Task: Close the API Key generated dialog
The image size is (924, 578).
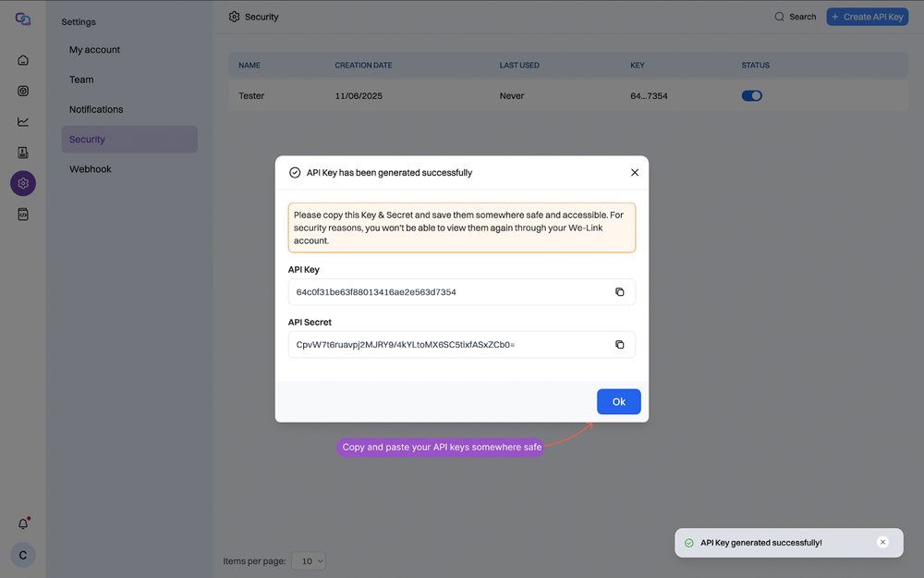Action: pyautogui.click(x=635, y=172)
